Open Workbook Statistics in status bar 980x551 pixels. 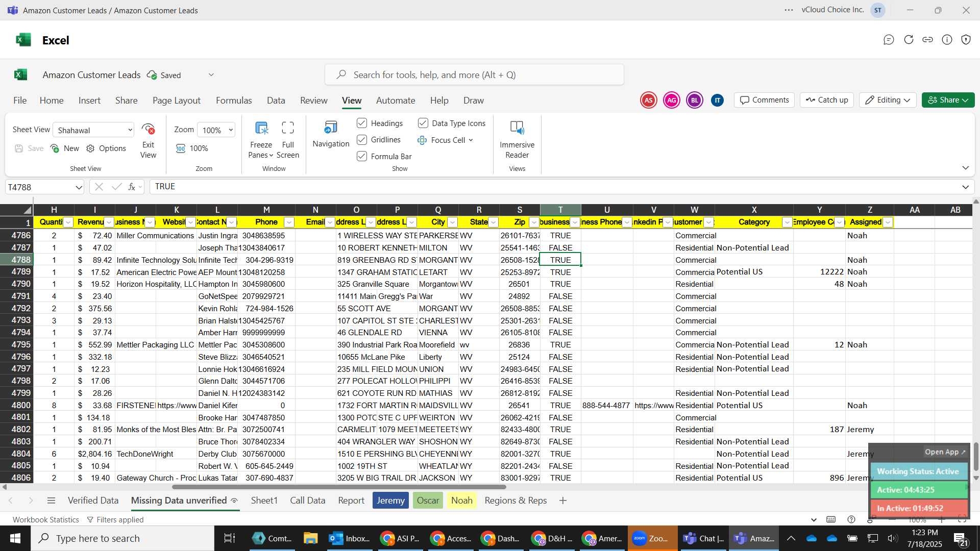[46, 519]
